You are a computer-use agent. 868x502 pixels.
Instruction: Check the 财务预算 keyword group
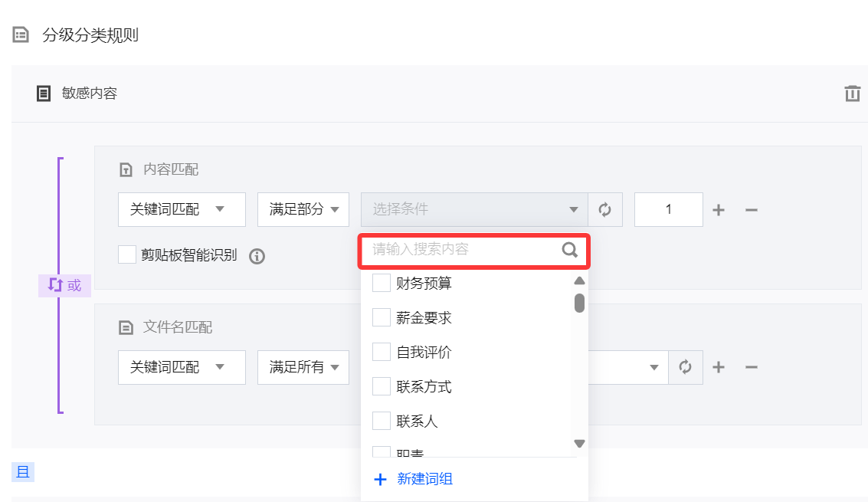click(x=382, y=284)
